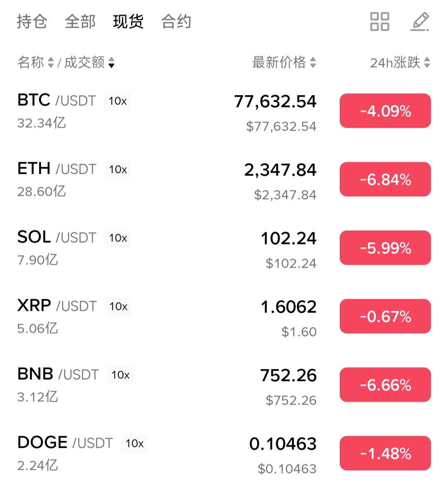This screenshot has width=448, height=484.
Task: Tap ETH -6.84% change button
Action: pos(385,179)
